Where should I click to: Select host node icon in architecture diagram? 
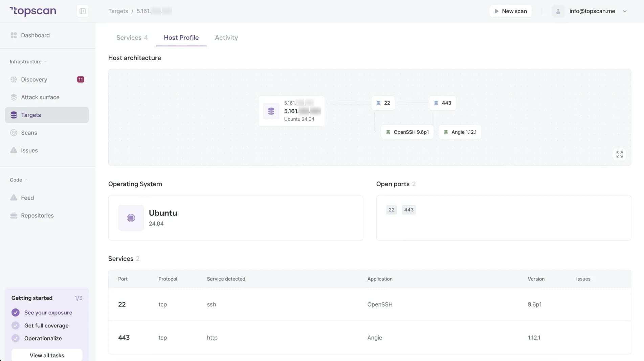click(271, 111)
